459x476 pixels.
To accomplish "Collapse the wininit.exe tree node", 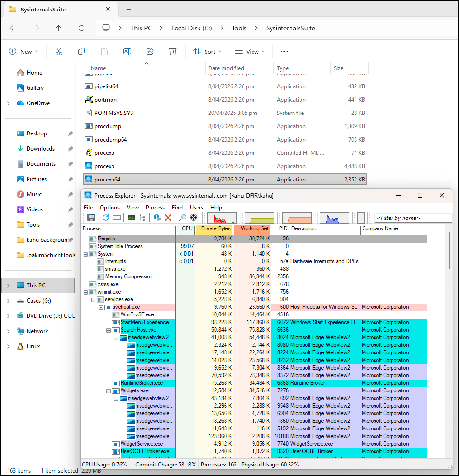I will point(85,292).
